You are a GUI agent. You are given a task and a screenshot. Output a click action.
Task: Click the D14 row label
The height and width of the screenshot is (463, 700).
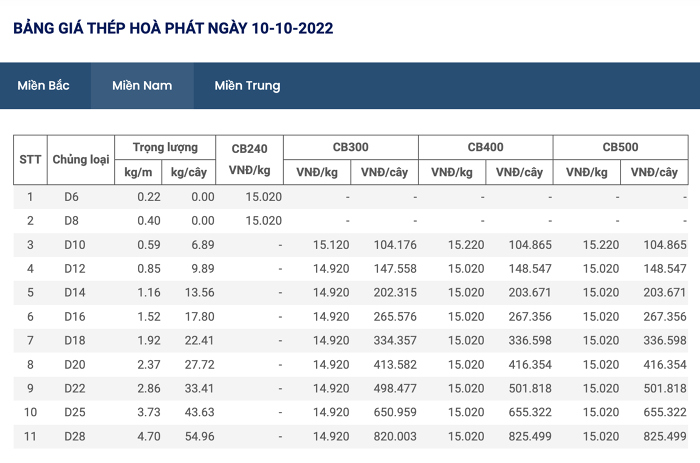tap(75, 292)
